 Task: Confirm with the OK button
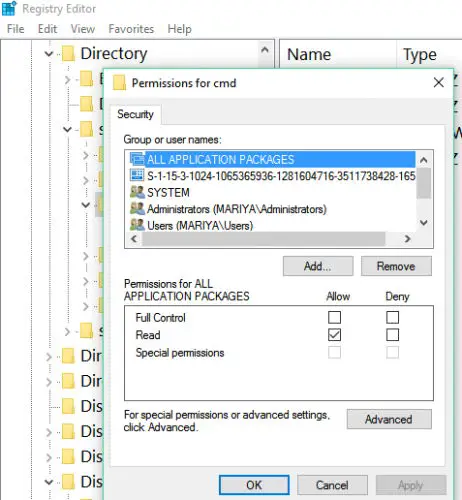click(x=254, y=485)
